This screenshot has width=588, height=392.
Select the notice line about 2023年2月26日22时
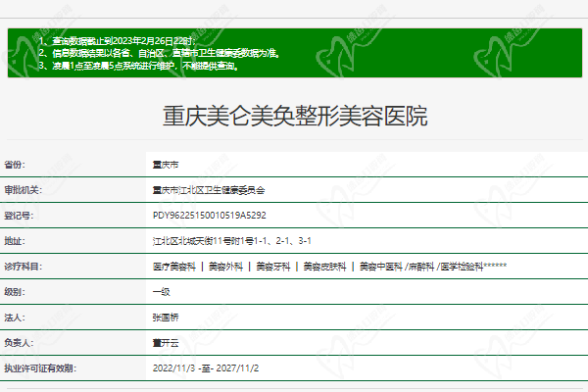117,41
